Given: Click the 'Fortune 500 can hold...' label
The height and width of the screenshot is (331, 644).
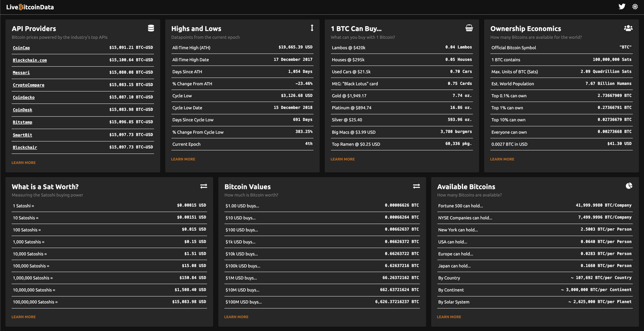Looking at the screenshot, I should click(x=461, y=206).
